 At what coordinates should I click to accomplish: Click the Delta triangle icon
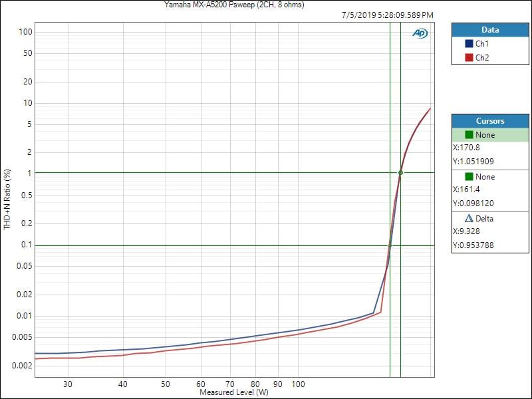click(x=469, y=219)
